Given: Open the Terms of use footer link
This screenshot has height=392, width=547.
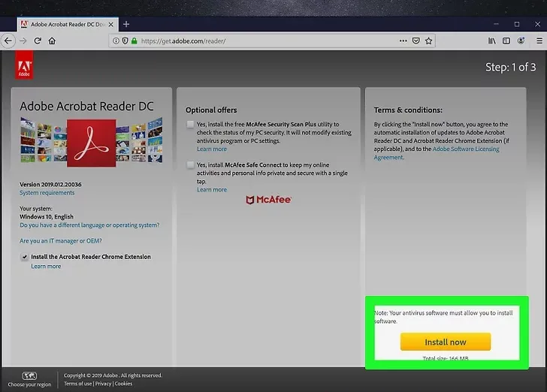Looking at the screenshot, I should coord(78,384).
